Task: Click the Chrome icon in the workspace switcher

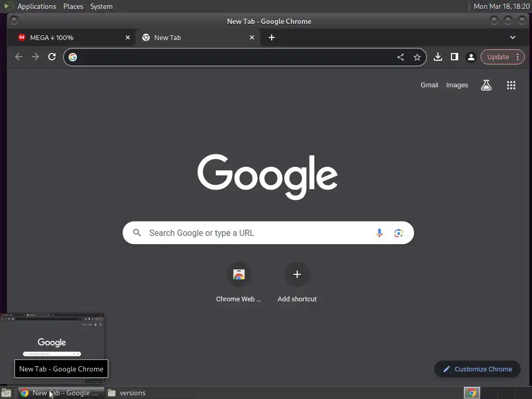Action: click(x=472, y=393)
